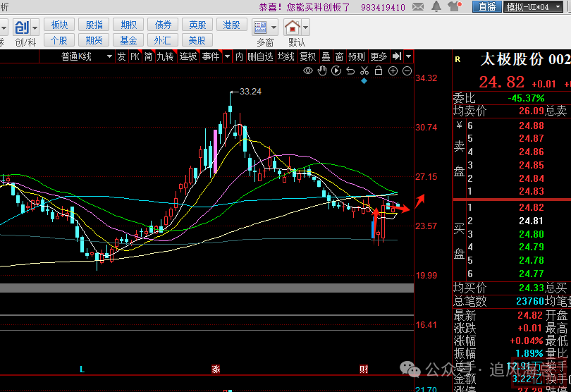Open the 英股 UK stocks button

(197, 25)
